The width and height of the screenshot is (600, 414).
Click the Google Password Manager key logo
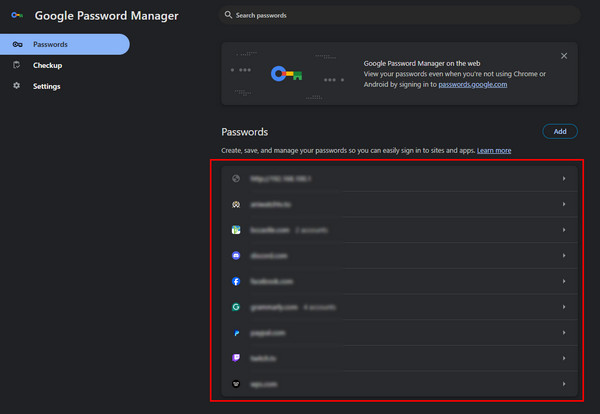tap(17, 16)
